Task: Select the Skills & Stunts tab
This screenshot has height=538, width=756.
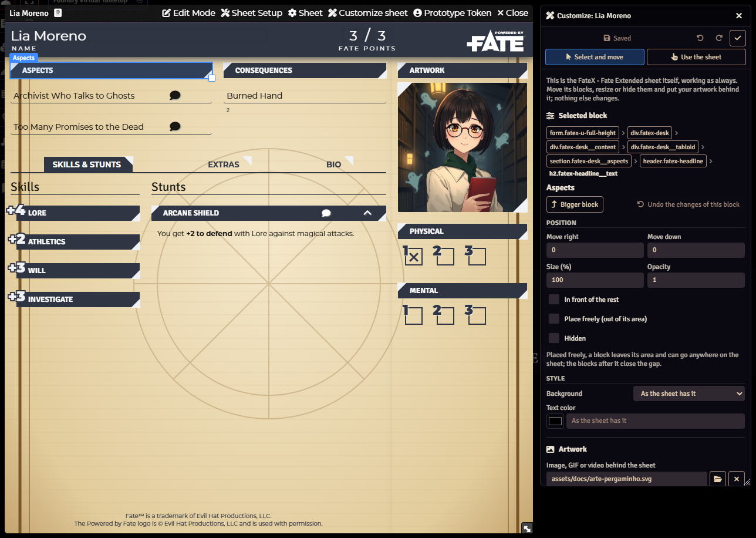Action: [87, 164]
